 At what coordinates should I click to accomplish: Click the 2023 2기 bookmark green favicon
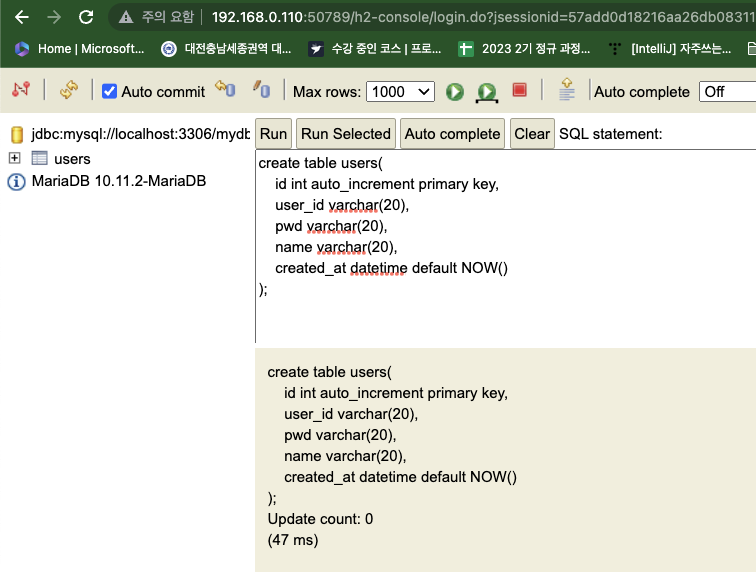pyautogui.click(x=466, y=49)
